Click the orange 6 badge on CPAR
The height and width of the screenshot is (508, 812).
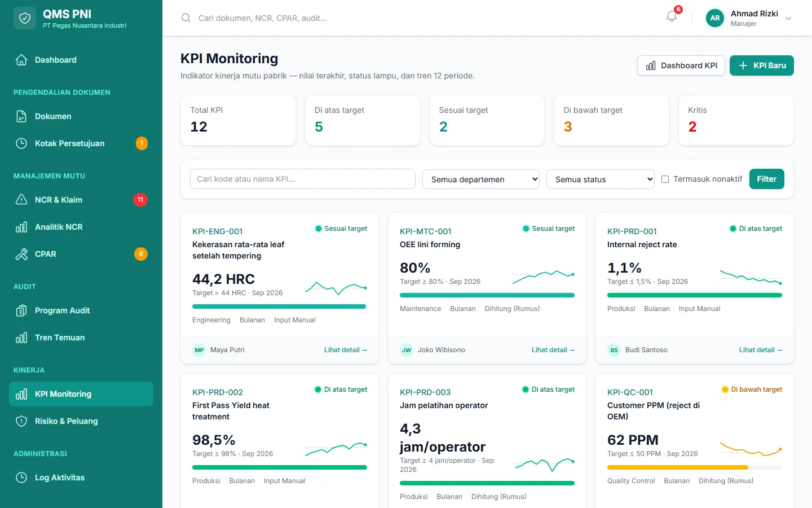point(141,254)
